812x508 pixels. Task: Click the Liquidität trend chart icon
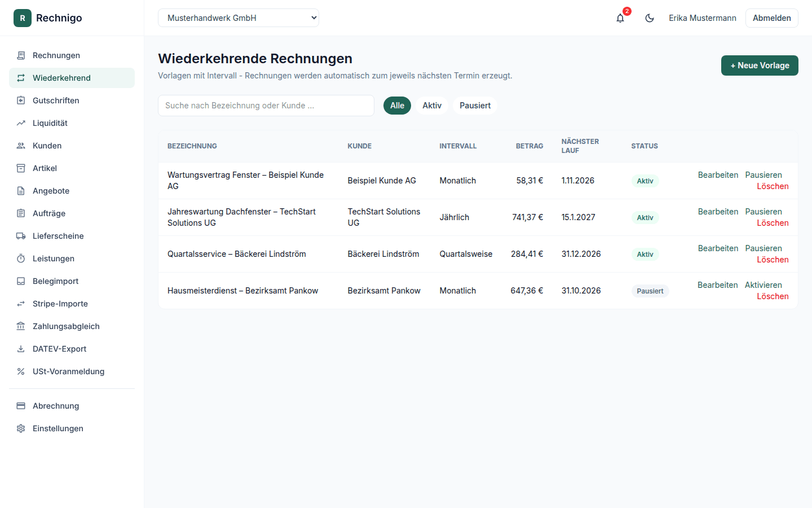tap(21, 123)
